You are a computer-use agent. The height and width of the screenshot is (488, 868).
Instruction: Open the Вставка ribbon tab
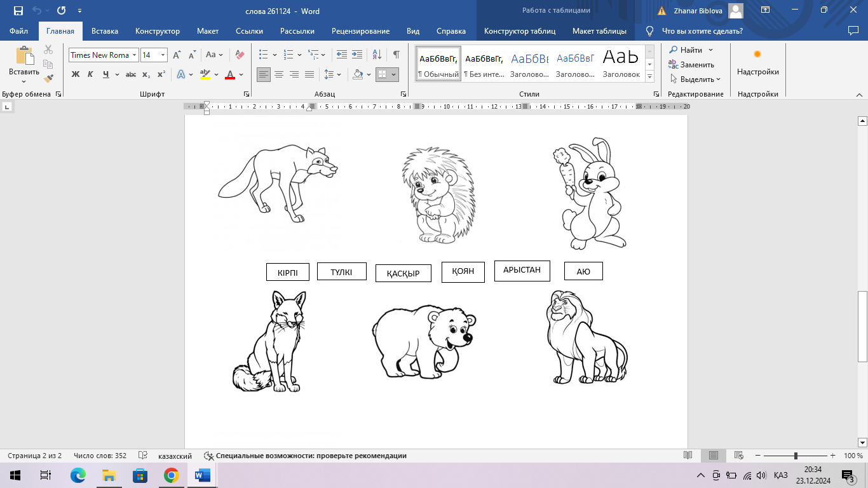tap(105, 31)
